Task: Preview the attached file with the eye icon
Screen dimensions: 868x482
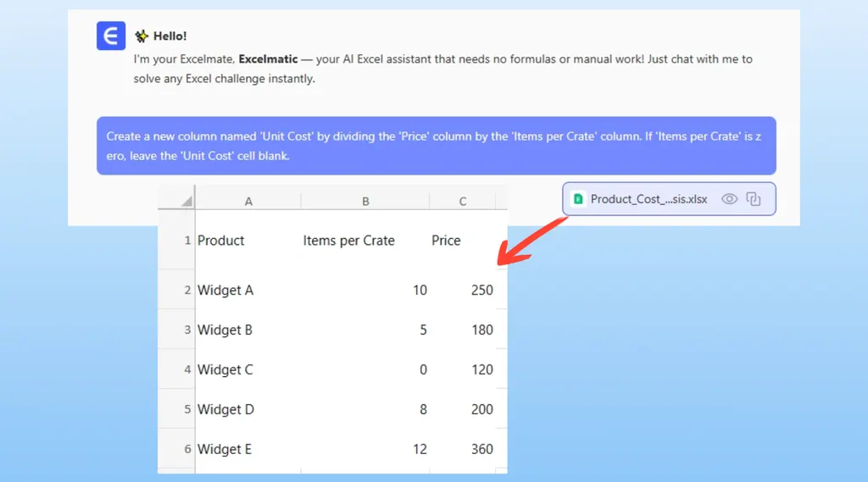Action: [x=729, y=199]
